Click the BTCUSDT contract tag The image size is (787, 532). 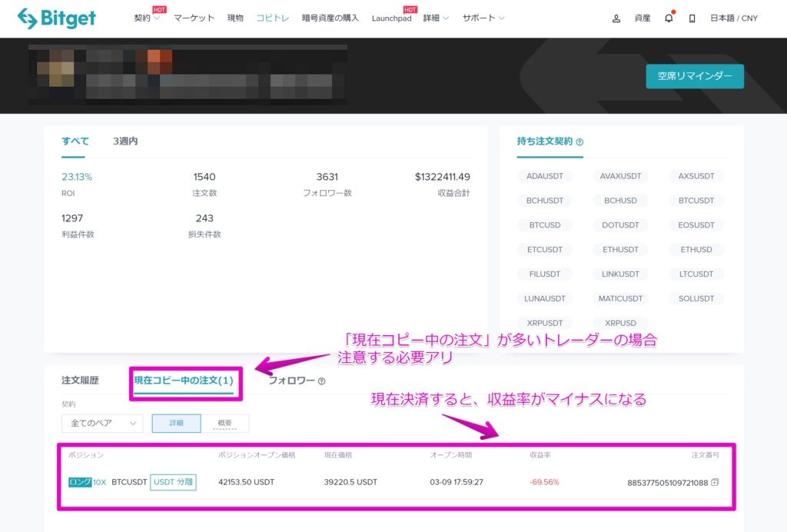(696, 201)
